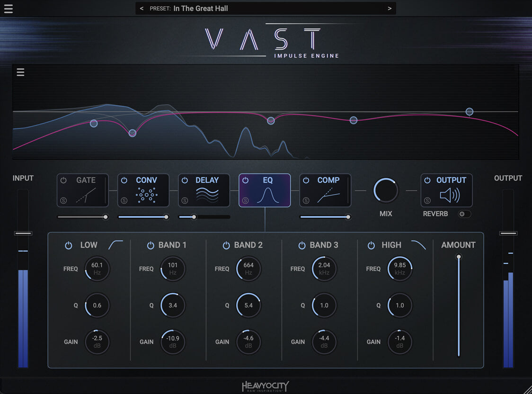Select the High band low-pass shape icon
Image resolution: width=532 pixels, height=394 pixels.
tap(418, 245)
